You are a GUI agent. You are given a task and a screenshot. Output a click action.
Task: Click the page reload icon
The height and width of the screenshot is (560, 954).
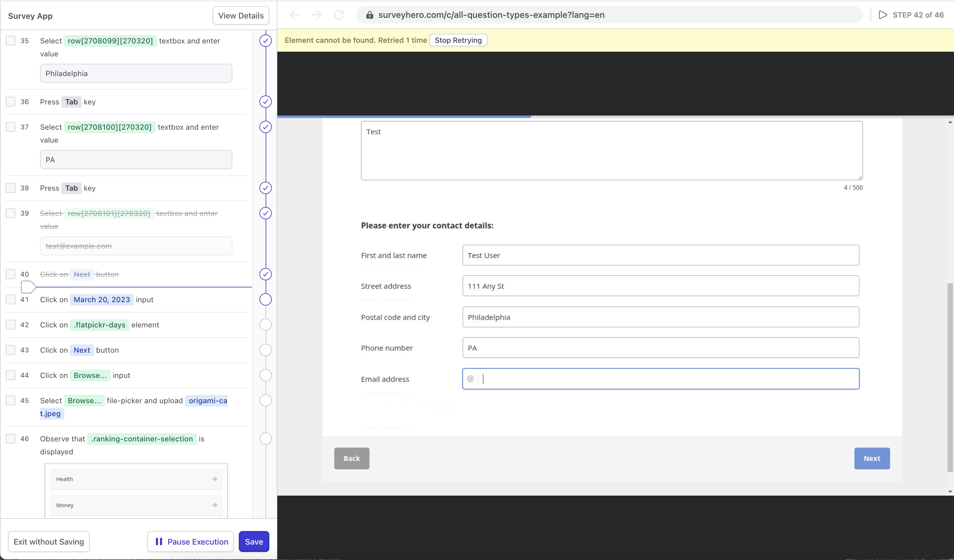coord(339,15)
